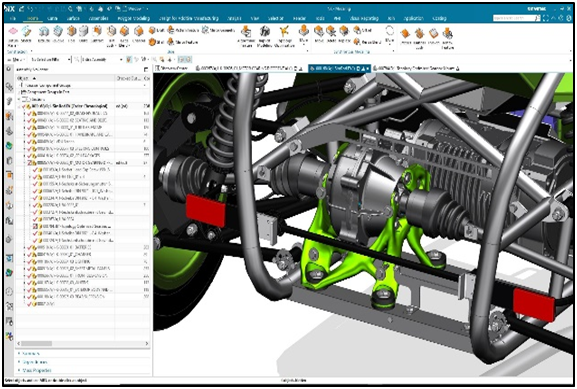577x389 pixels.
Task: Open the Assemblies ribbon tab
Action: [99, 18]
